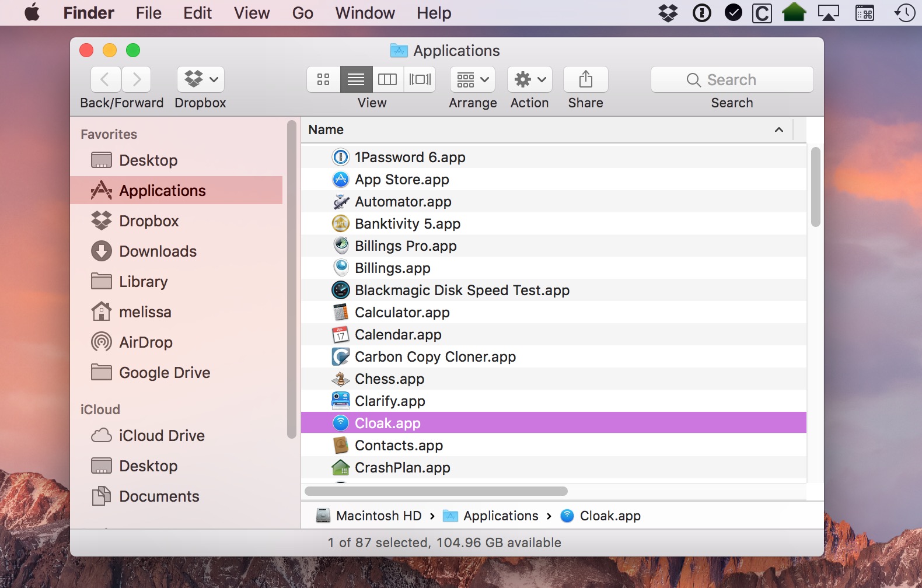Select the Contacts.app icon
This screenshot has width=922, height=588.
coord(340,445)
